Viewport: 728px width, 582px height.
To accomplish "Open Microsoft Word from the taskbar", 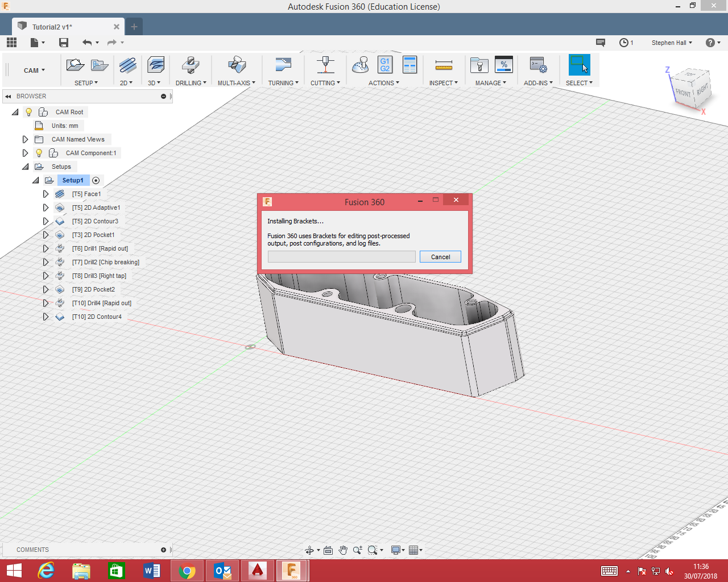I will (152, 571).
